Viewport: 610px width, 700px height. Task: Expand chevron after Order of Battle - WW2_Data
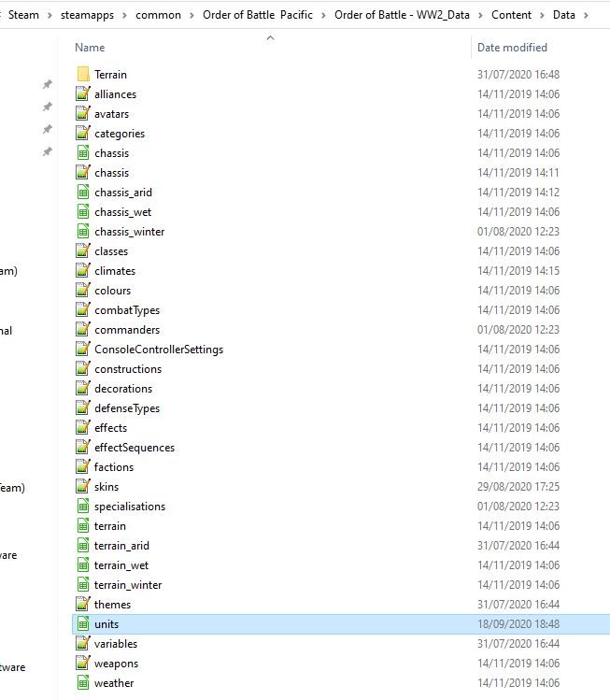pyautogui.click(x=480, y=15)
